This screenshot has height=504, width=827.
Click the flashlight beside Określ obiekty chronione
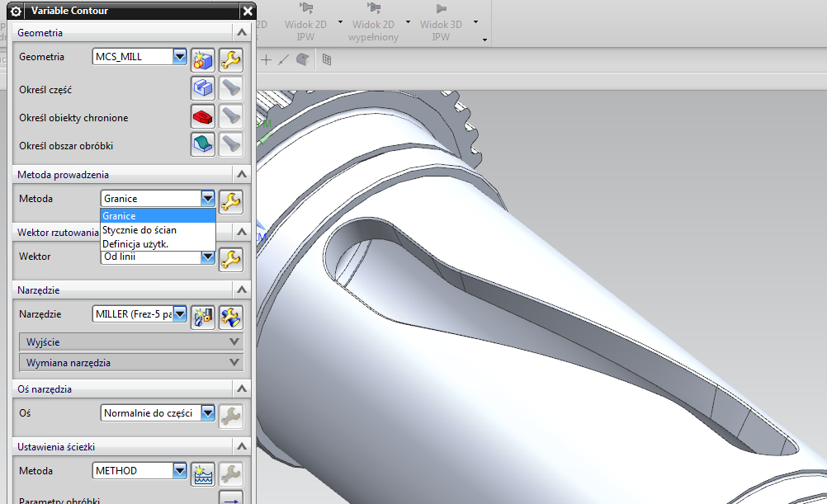pos(231,116)
